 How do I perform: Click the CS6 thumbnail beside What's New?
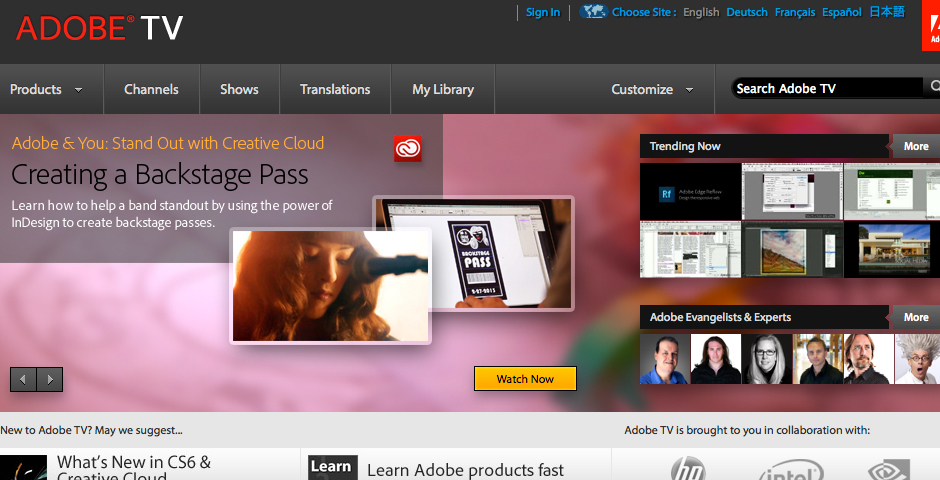23,467
